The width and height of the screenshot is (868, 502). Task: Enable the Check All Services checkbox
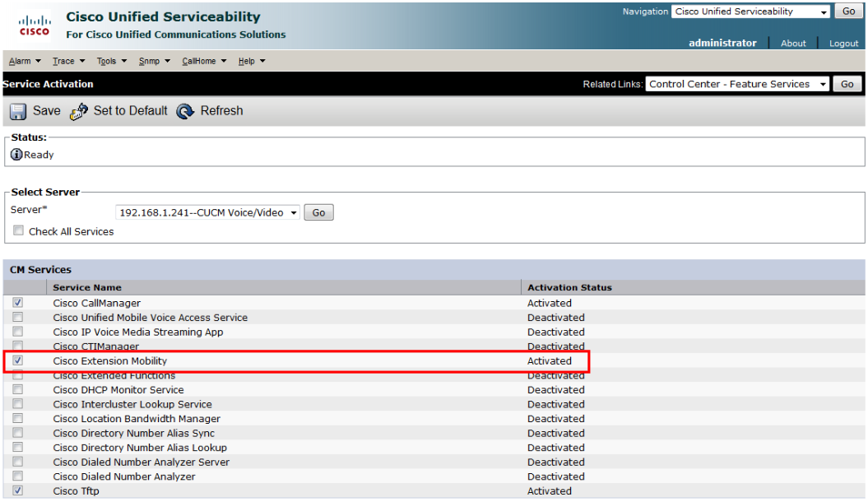click(x=18, y=230)
